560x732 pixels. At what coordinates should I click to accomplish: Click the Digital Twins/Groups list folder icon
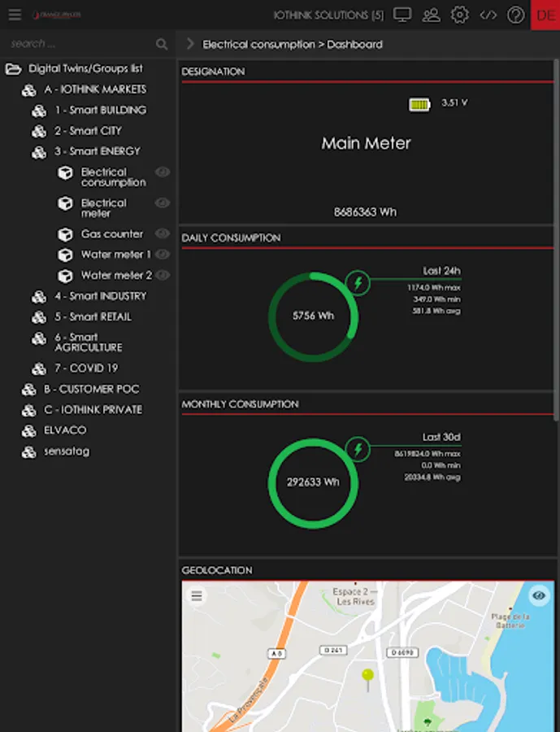tap(14, 69)
